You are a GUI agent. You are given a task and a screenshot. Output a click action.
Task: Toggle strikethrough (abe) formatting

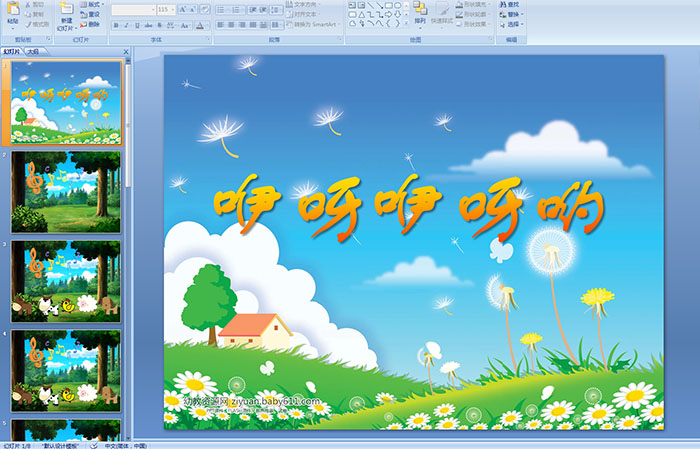point(148,25)
